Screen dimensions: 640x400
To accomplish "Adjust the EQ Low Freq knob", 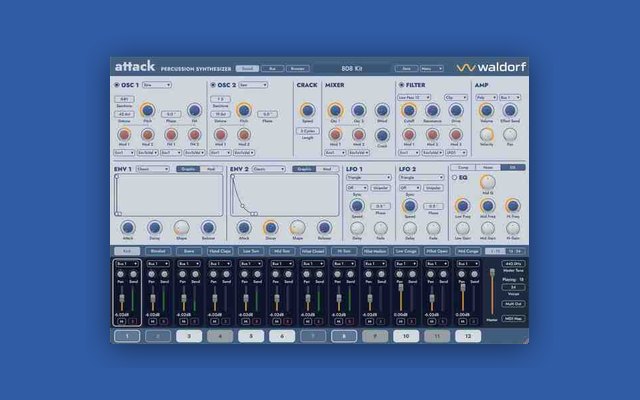I will (x=462, y=206).
